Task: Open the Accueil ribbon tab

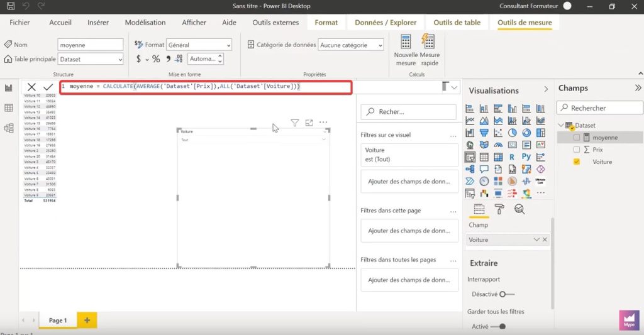Action: click(x=60, y=23)
